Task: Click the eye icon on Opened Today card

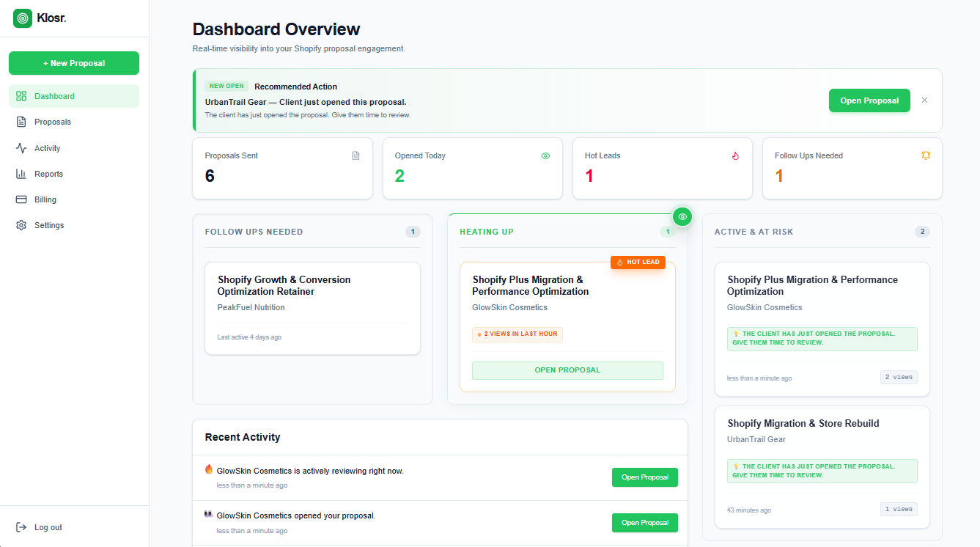Action: coord(545,155)
